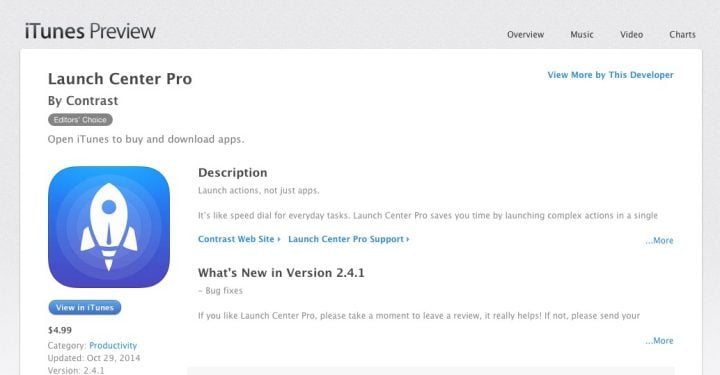Click the Editors' Choice badge
Image resolution: width=720 pixels, height=375 pixels.
point(80,120)
